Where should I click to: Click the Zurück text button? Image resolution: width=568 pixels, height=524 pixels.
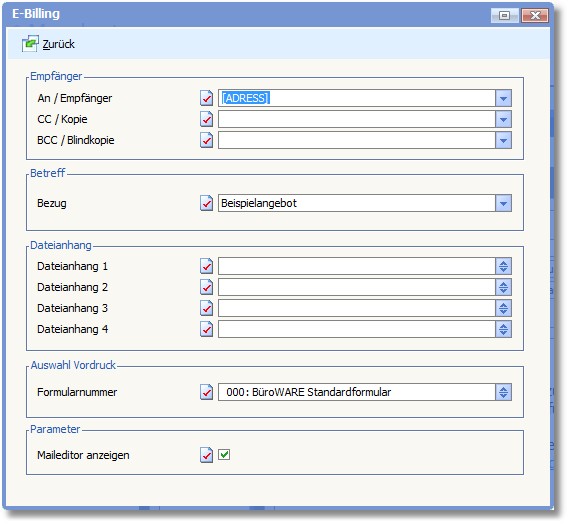[x=59, y=44]
